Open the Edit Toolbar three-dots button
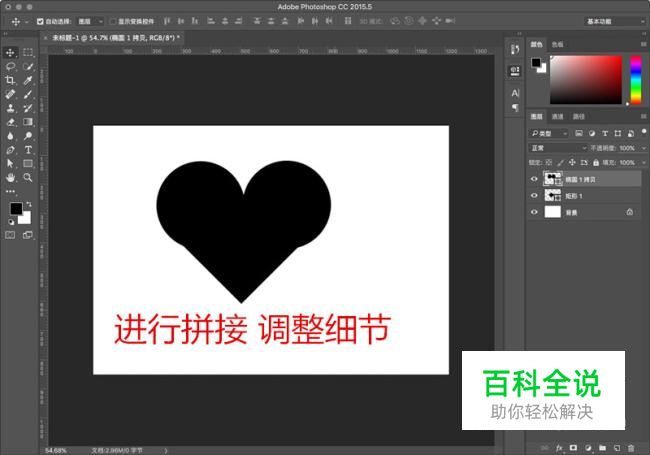This screenshot has width=650, height=455. [10, 191]
